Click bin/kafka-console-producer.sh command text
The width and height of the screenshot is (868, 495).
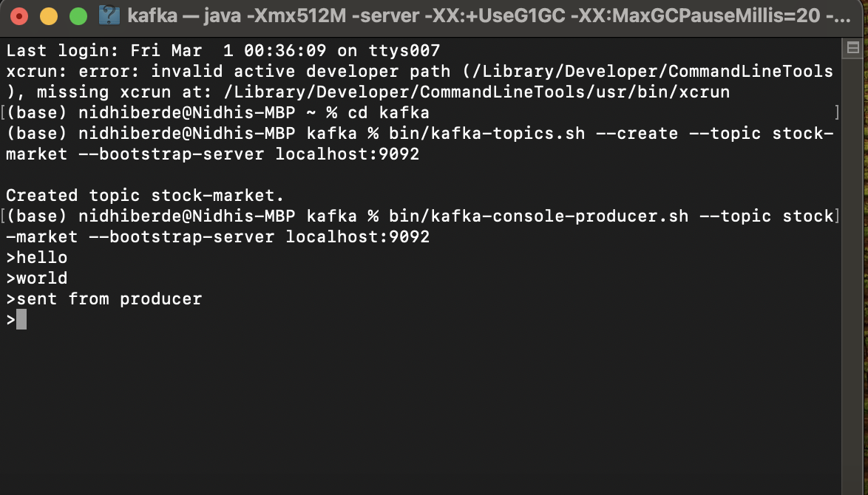539,216
